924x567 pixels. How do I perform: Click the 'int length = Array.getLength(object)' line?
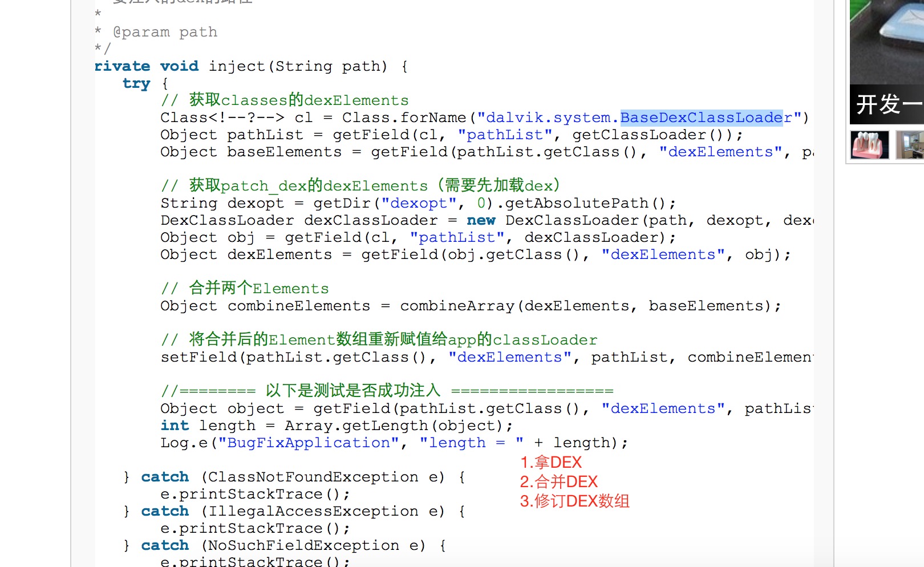click(x=337, y=426)
